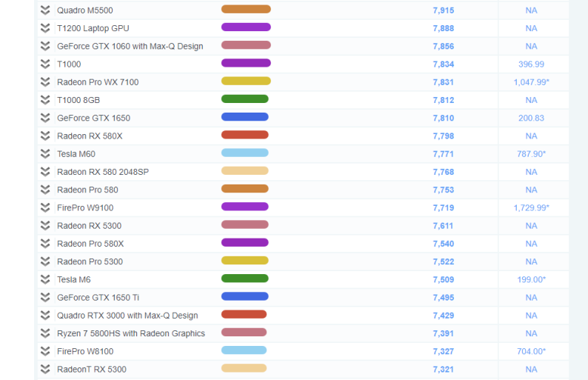Expand the GeForce GTX 1650 Ti chevron
The image size is (588, 380).
pos(45,298)
